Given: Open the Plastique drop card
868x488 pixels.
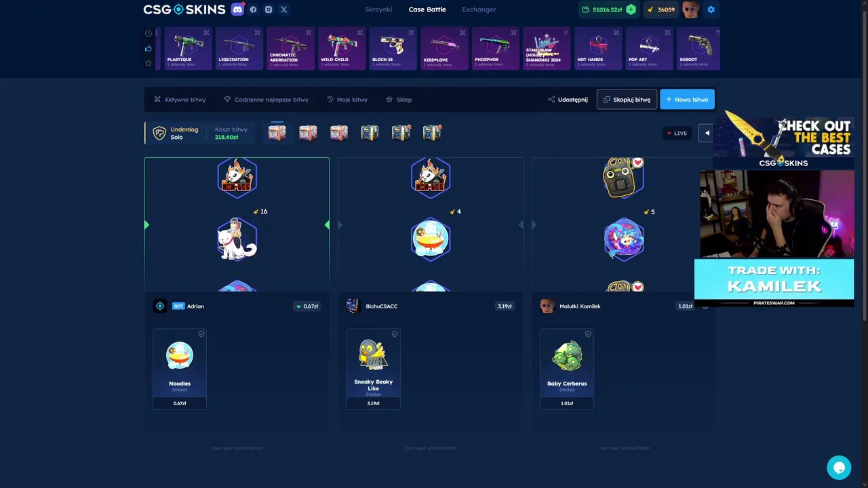Looking at the screenshot, I should [188, 48].
